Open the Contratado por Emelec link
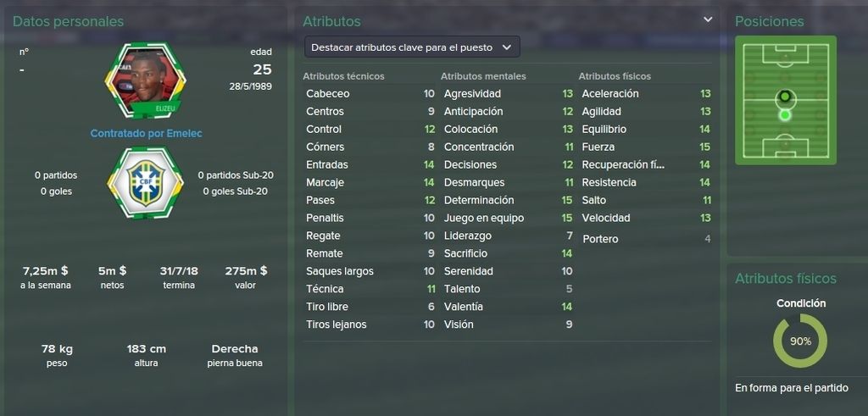 (146, 133)
